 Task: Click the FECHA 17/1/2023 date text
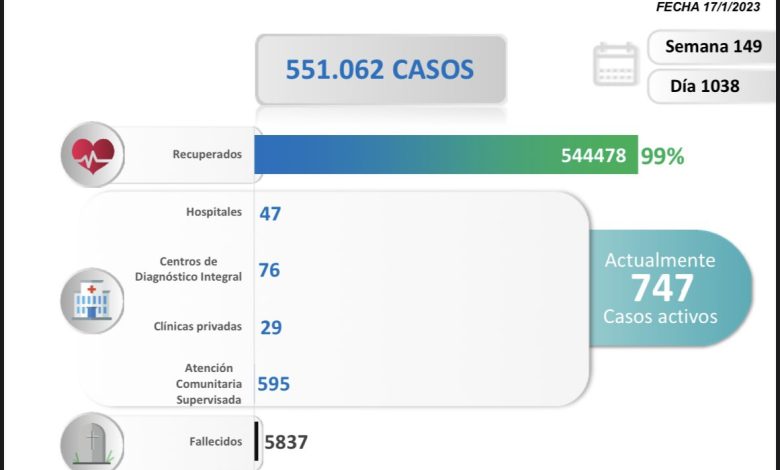tap(713, 7)
